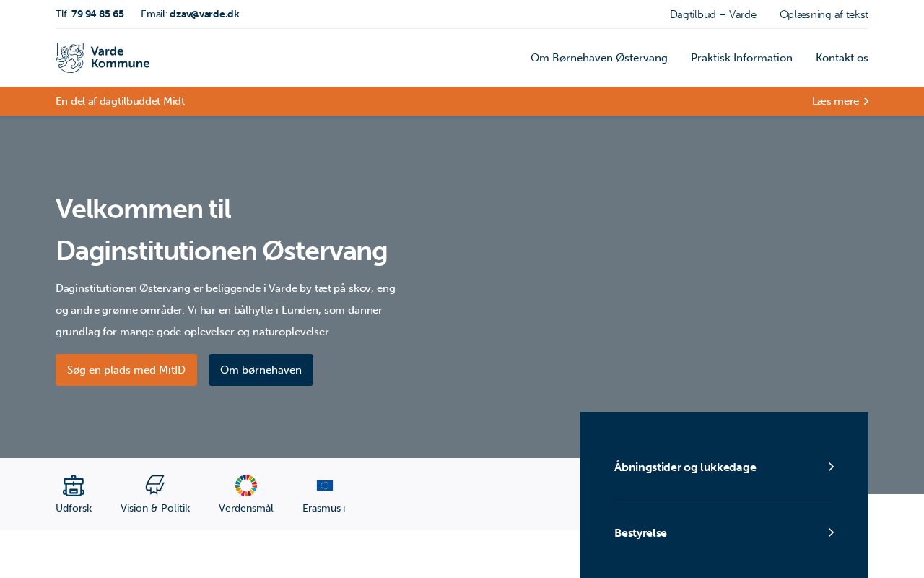
Task: Click the Erasmus+ EU flag icon
Action: tap(325, 486)
